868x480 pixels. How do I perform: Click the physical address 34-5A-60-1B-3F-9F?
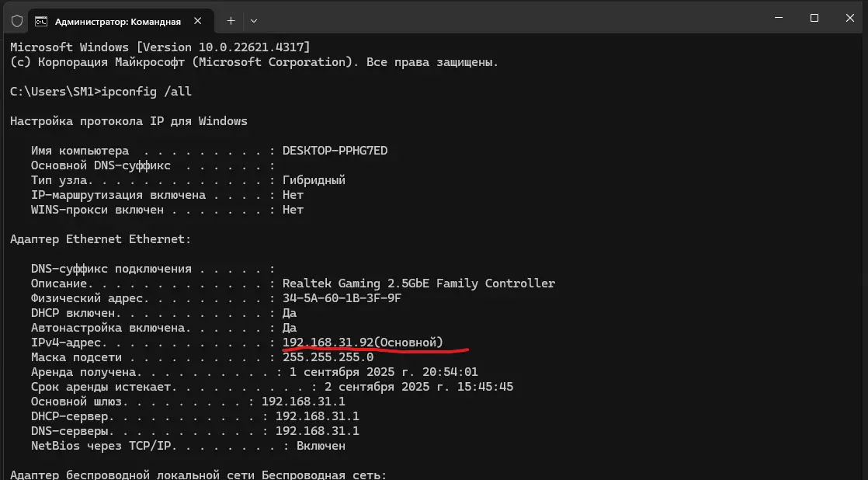click(x=342, y=298)
